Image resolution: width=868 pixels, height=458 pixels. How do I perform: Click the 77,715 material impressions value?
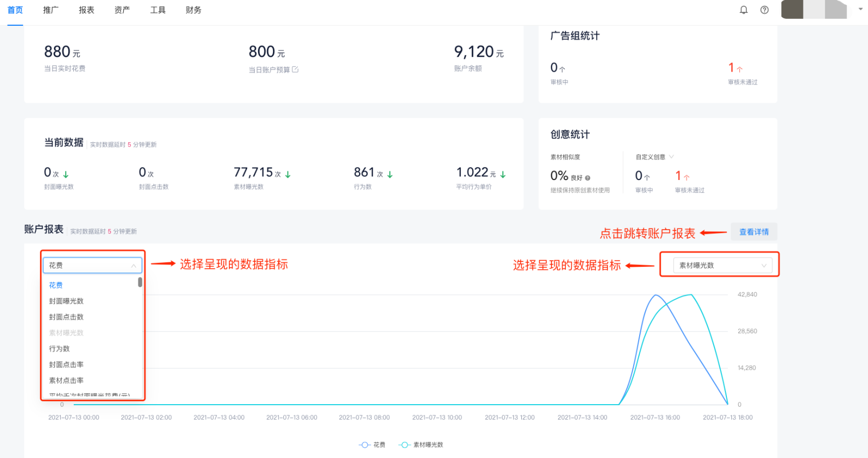(253, 172)
